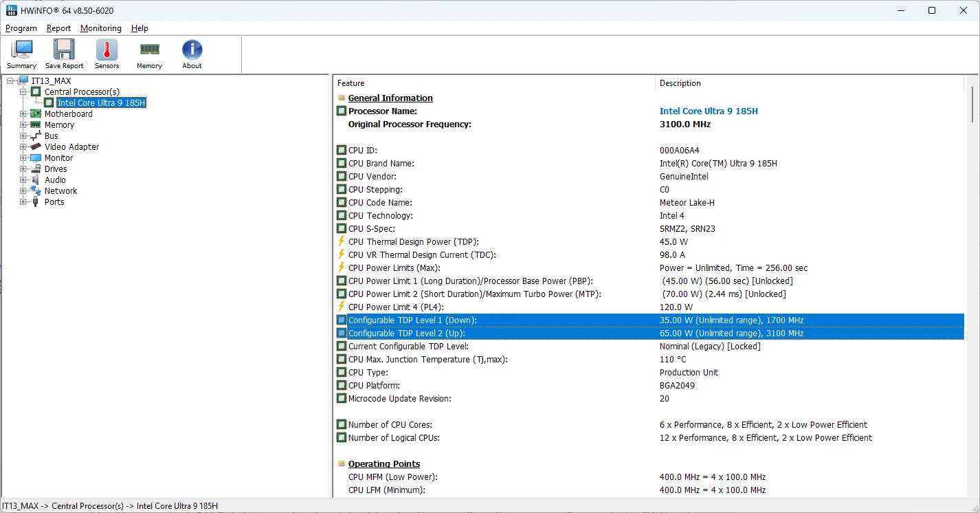Click the Motherboard tree icon

(x=36, y=114)
